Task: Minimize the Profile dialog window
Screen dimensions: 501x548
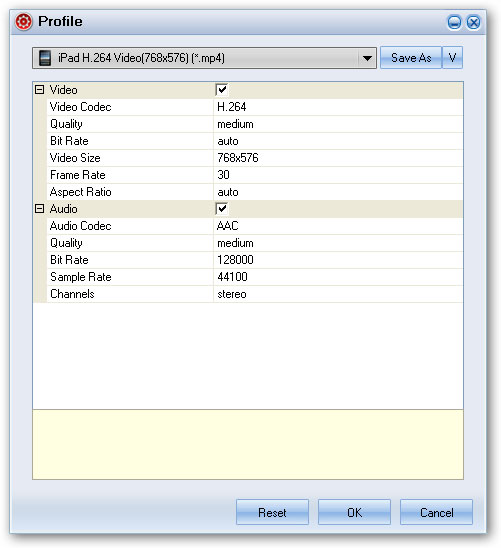Action: click(x=454, y=23)
